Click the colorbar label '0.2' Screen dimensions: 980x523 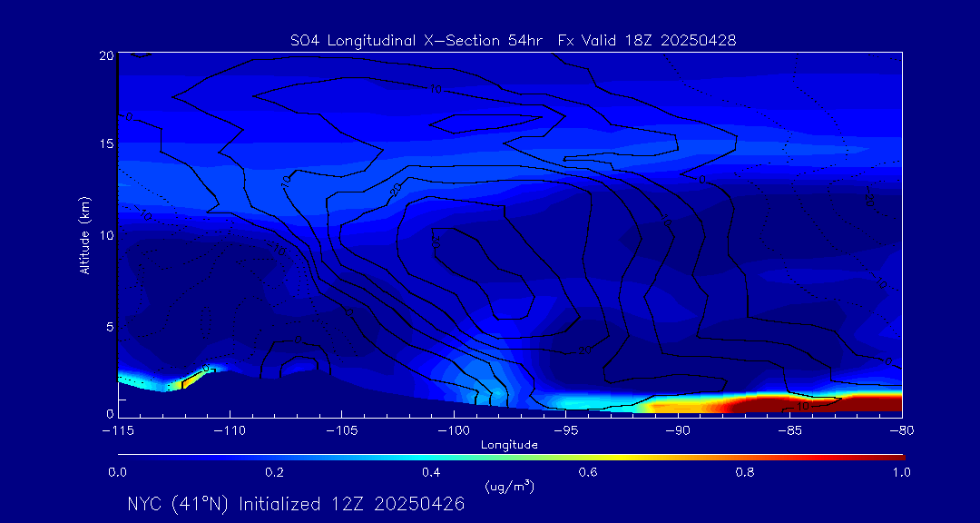pyautogui.click(x=275, y=472)
